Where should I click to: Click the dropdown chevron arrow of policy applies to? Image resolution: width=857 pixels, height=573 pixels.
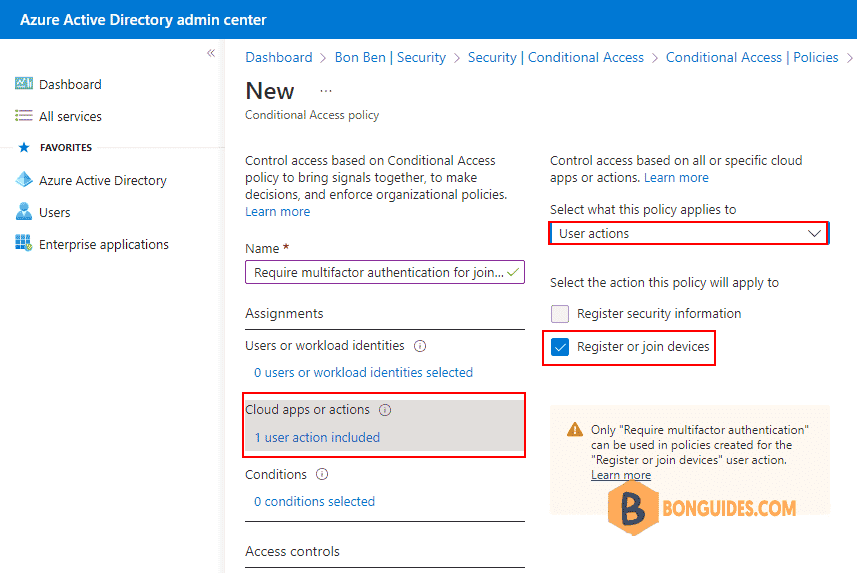coord(814,233)
